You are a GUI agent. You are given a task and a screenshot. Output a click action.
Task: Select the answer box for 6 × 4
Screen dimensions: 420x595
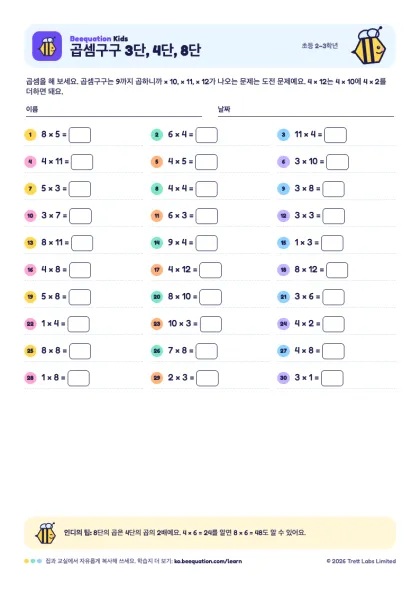click(x=206, y=135)
